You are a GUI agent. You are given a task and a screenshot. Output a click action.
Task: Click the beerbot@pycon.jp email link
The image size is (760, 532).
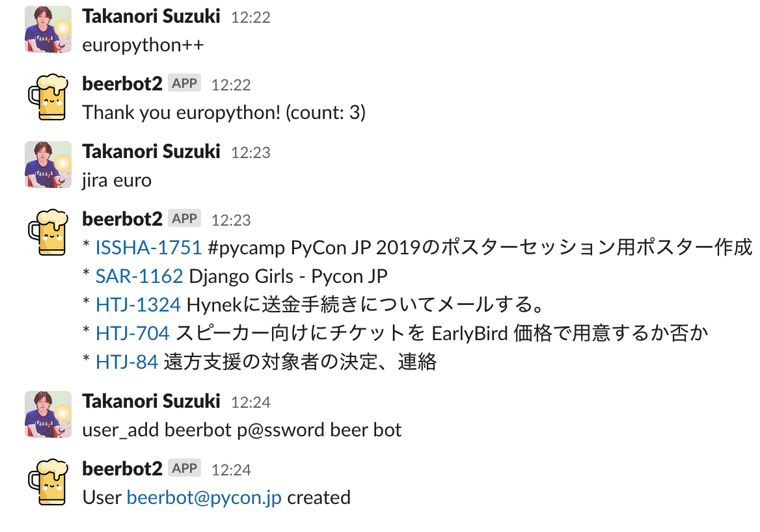(x=204, y=498)
